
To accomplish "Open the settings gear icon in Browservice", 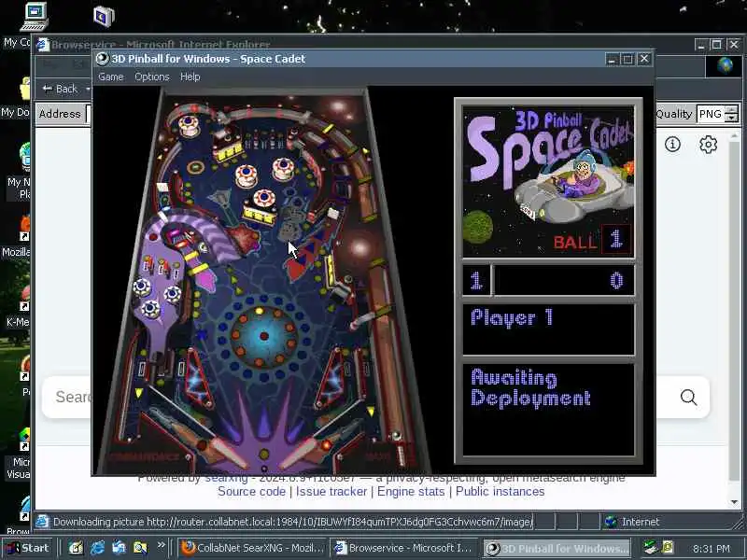I will [708, 144].
